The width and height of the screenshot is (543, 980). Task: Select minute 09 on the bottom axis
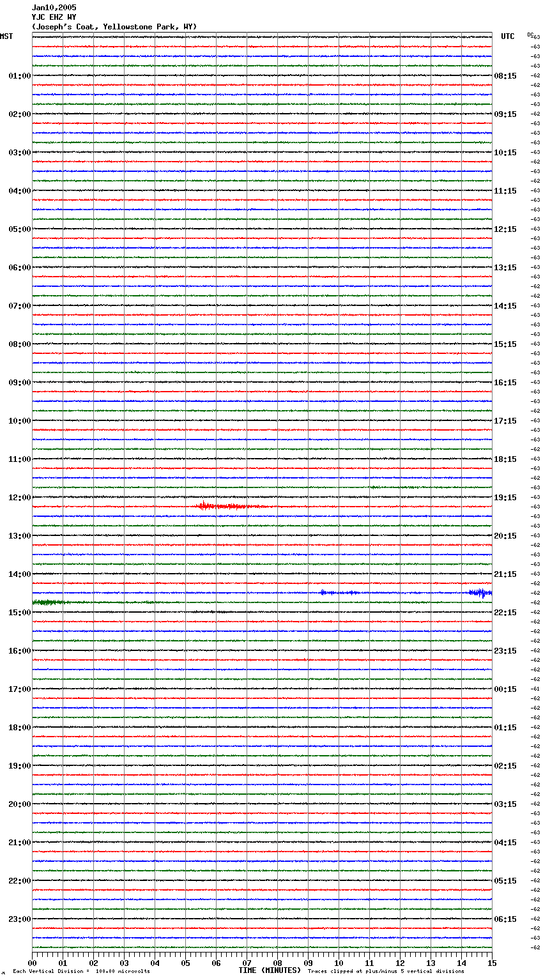pyautogui.click(x=308, y=963)
